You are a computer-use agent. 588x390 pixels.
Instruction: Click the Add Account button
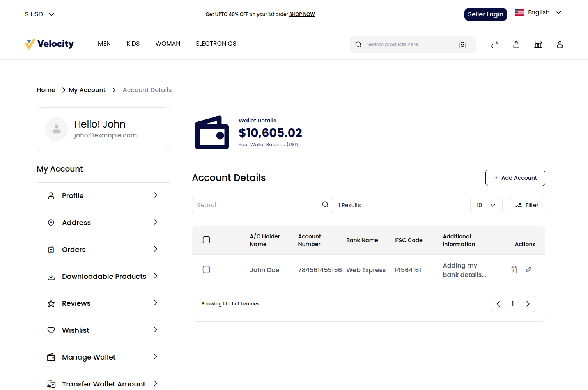pos(515,177)
